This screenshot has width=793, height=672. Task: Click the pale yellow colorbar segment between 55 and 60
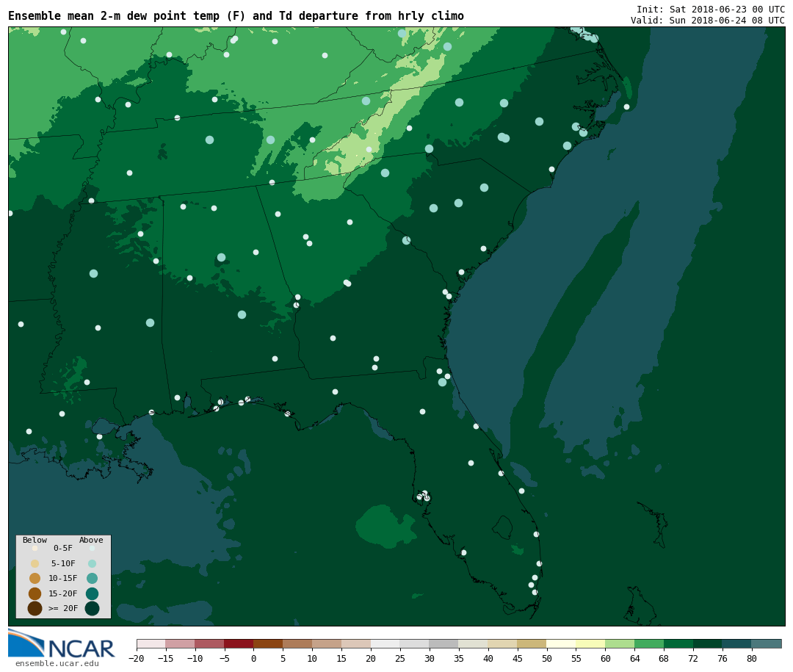(x=590, y=643)
